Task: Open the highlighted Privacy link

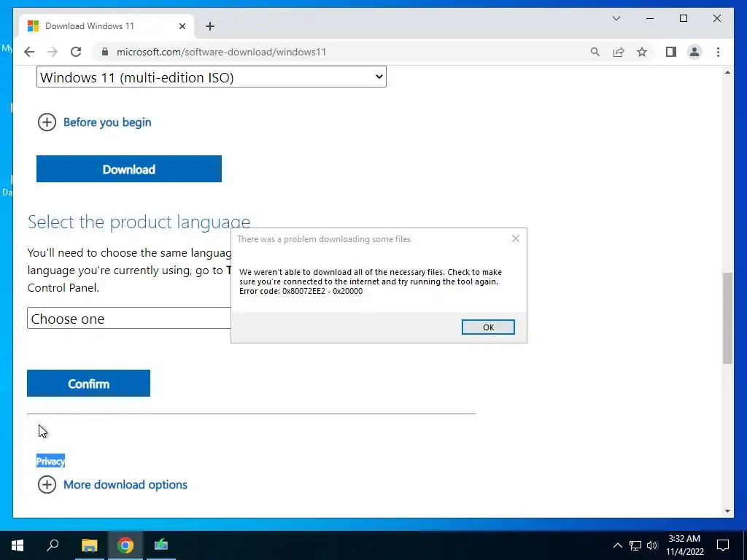Action: coord(50,461)
